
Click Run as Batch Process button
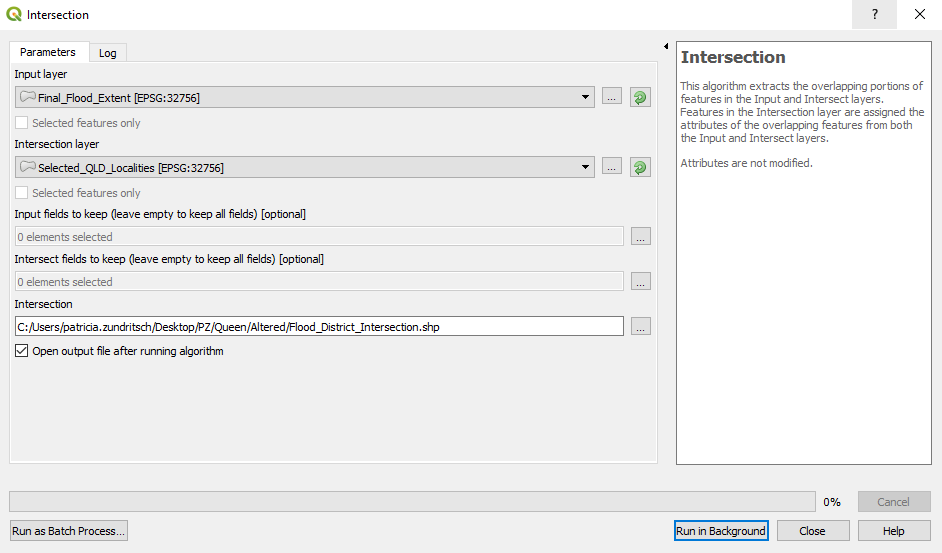69,531
